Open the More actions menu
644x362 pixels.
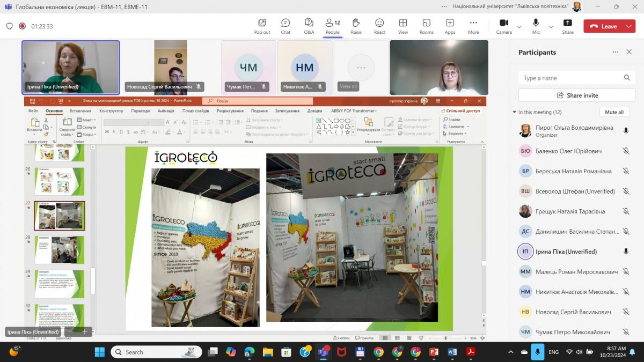[473, 26]
